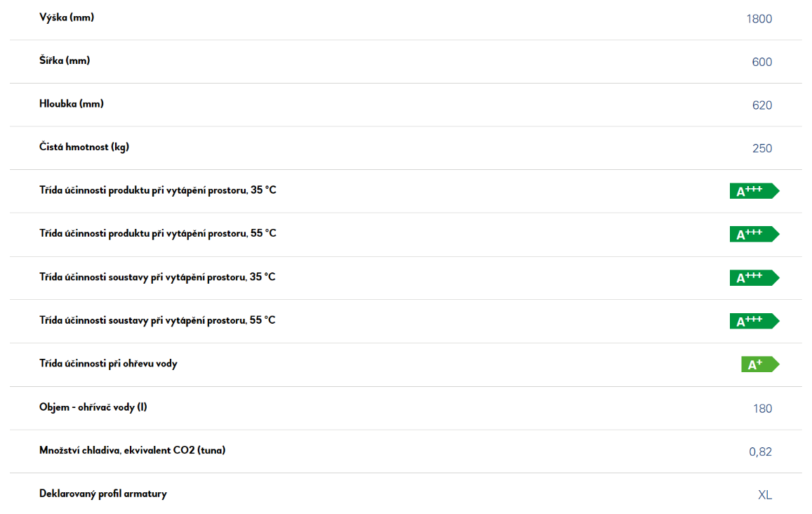The image size is (812, 514).
Task: Click the A+++ badge for system efficiency 35 °C
Action: 754,278
